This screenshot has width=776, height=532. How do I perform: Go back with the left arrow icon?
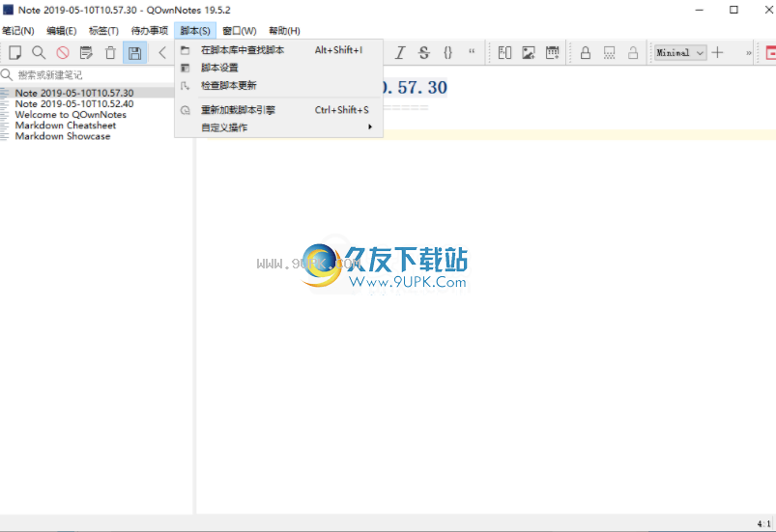162,52
